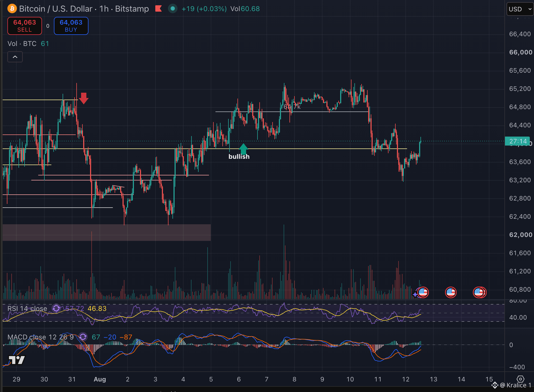Click the 66,000 price axis label
The width and height of the screenshot is (534, 392).
point(521,52)
